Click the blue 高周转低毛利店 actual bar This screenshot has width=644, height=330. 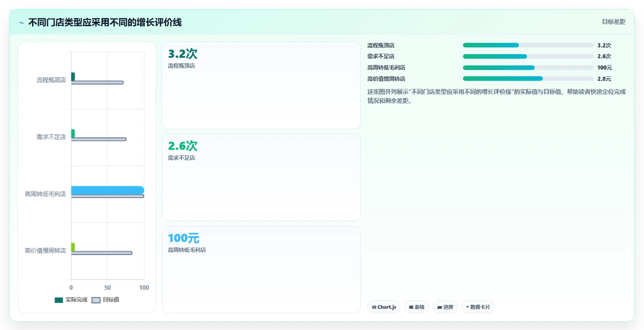click(x=107, y=190)
